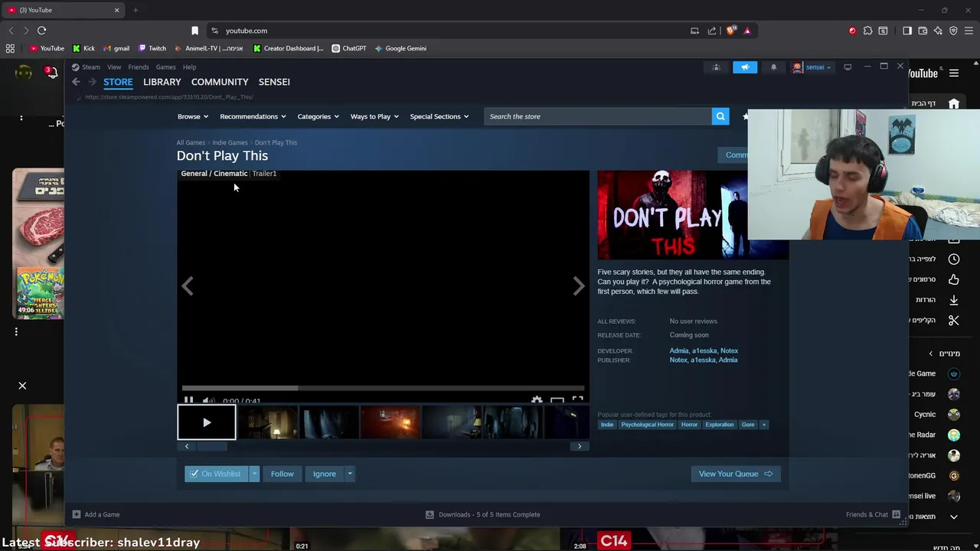Open the Indie Games breadcrumb link

pyautogui.click(x=230, y=142)
